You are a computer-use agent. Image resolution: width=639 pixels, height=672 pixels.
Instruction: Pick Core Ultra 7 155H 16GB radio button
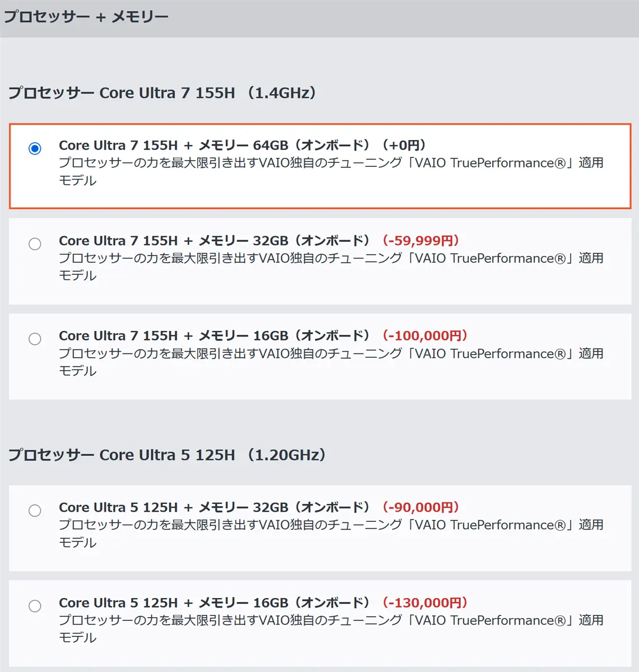pyautogui.click(x=35, y=339)
